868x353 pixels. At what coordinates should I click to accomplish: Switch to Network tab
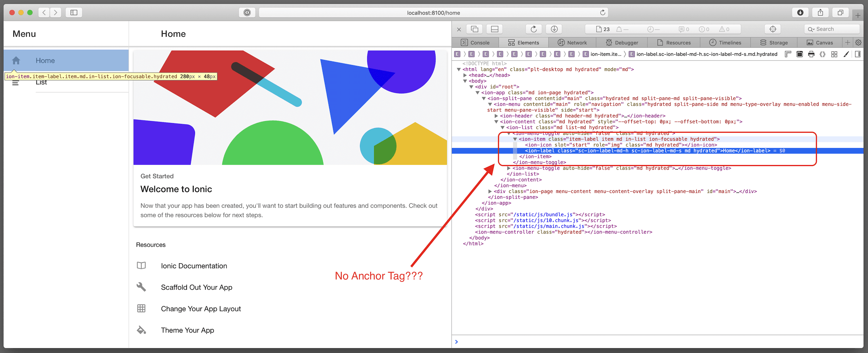572,42
